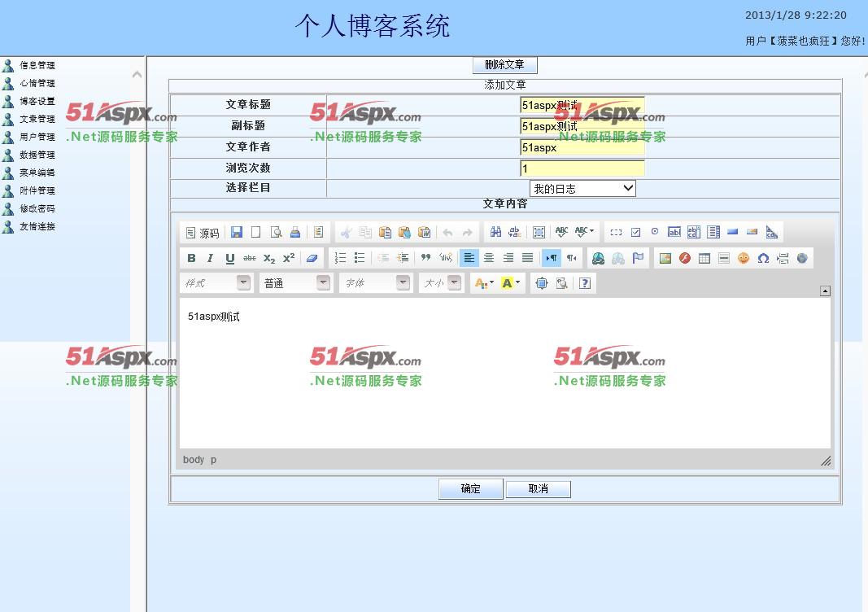
Task: Insert radio button form element icon
Action: pos(655,232)
